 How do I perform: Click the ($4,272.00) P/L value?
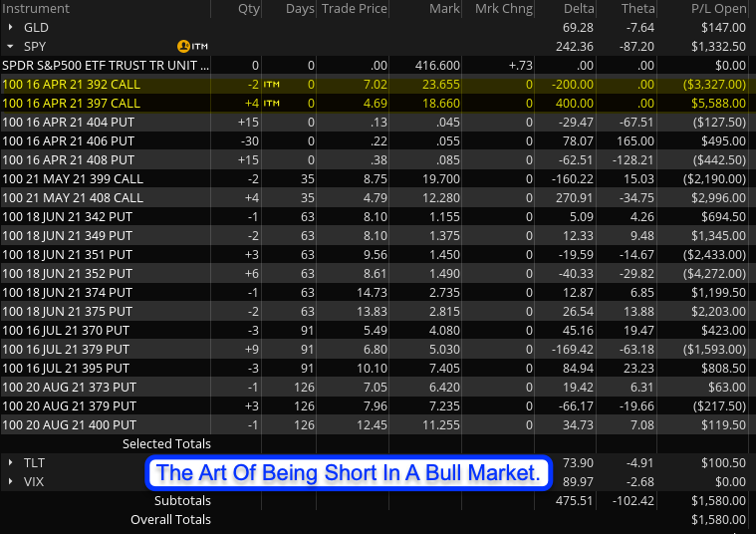click(714, 274)
